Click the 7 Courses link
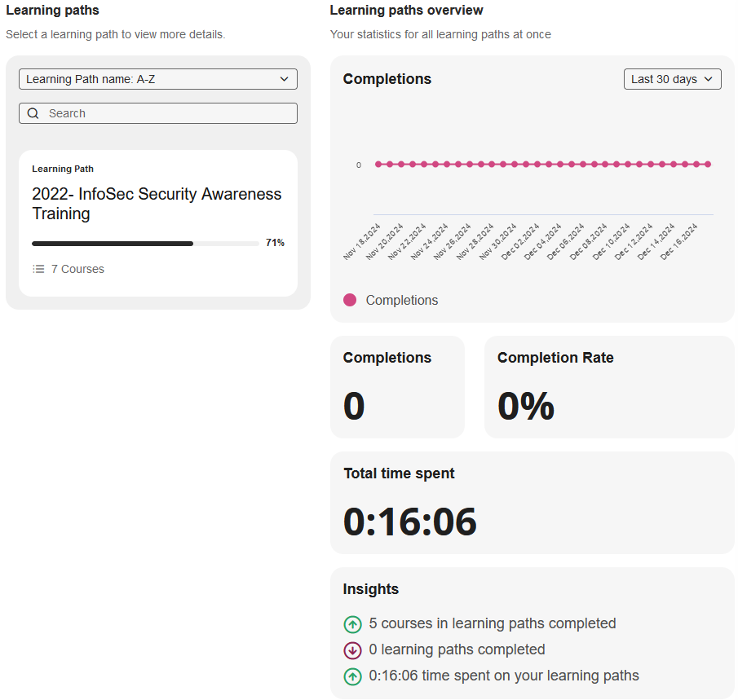The image size is (738, 700). [x=78, y=269]
